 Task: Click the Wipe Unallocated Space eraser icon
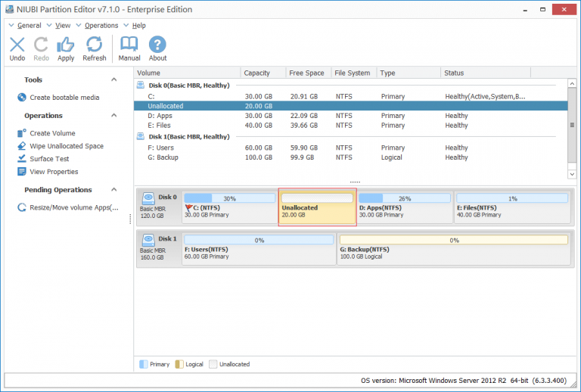(21, 146)
